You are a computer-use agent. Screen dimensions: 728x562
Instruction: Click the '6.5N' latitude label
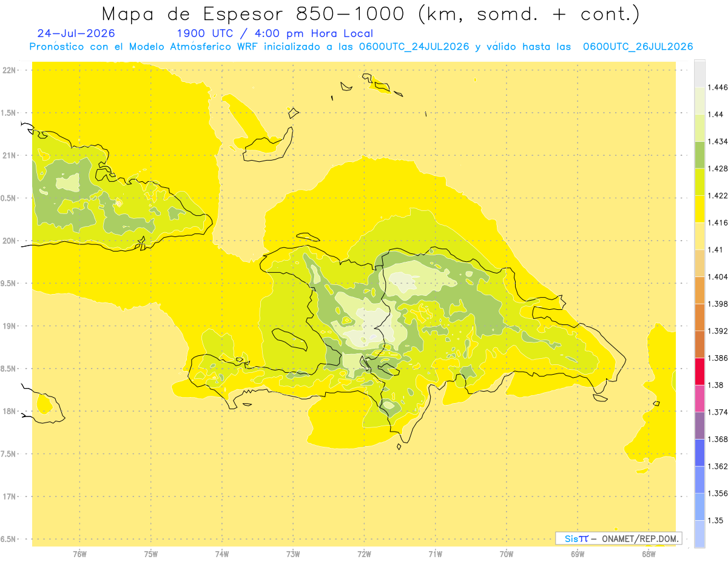pyautogui.click(x=9, y=540)
